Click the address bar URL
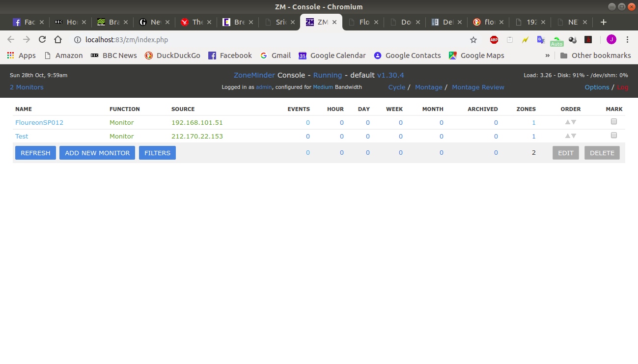Viewport: 638px width, 364px height. point(127,40)
